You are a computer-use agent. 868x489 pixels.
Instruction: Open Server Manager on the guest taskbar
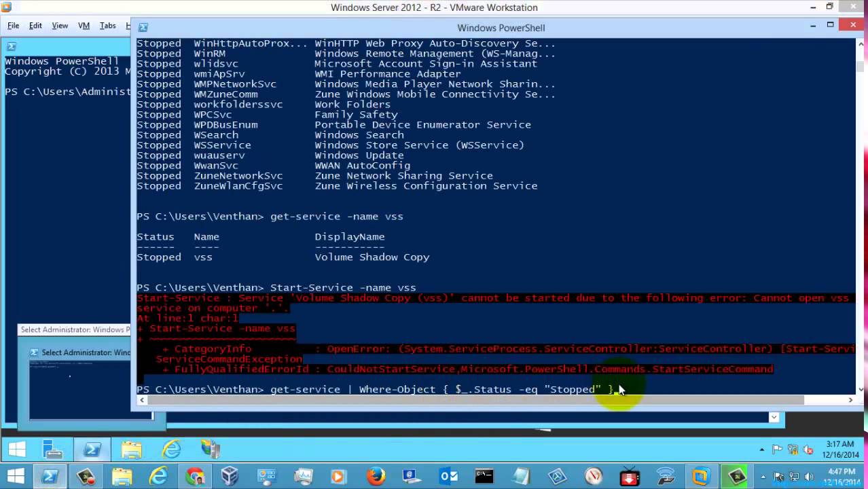[52, 450]
